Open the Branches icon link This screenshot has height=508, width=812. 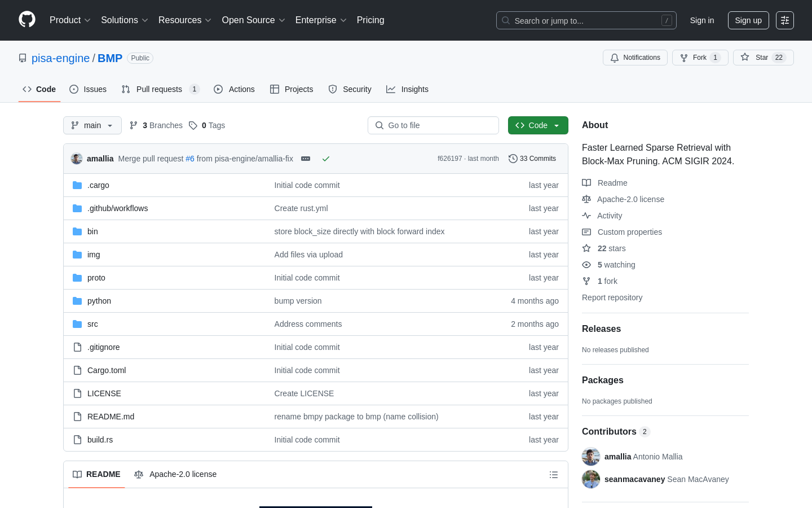click(x=134, y=125)
